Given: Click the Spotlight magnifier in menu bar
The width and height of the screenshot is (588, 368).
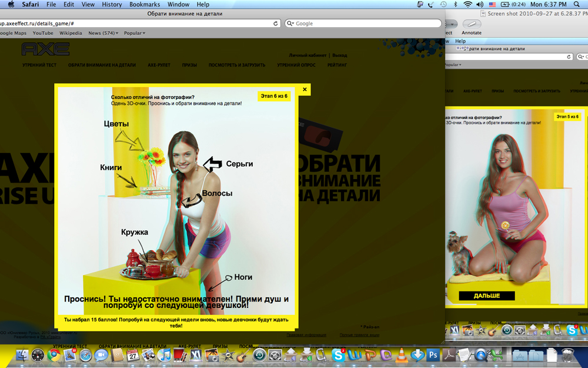Looking at the screenshot, I should click(x=577, y=4).
